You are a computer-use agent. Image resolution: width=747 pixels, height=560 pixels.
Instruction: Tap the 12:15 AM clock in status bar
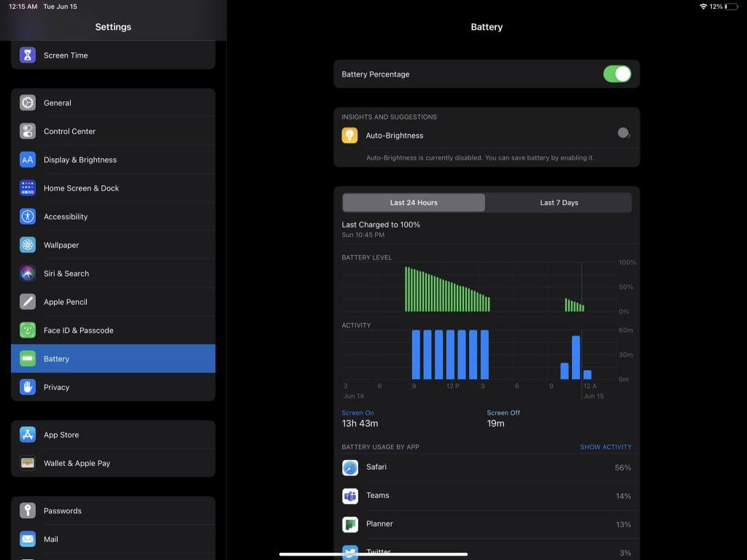coord(23,7)
